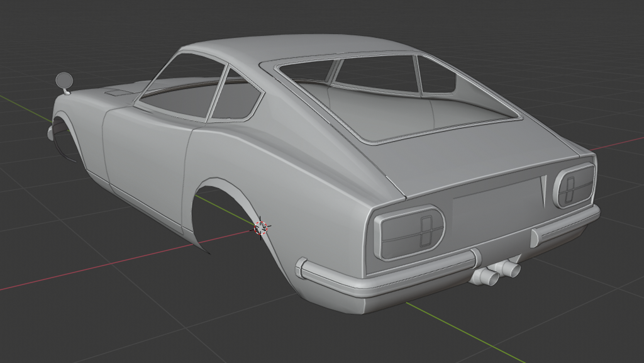Select the left tail light housing
644x363 pixels.
[409, 233]
